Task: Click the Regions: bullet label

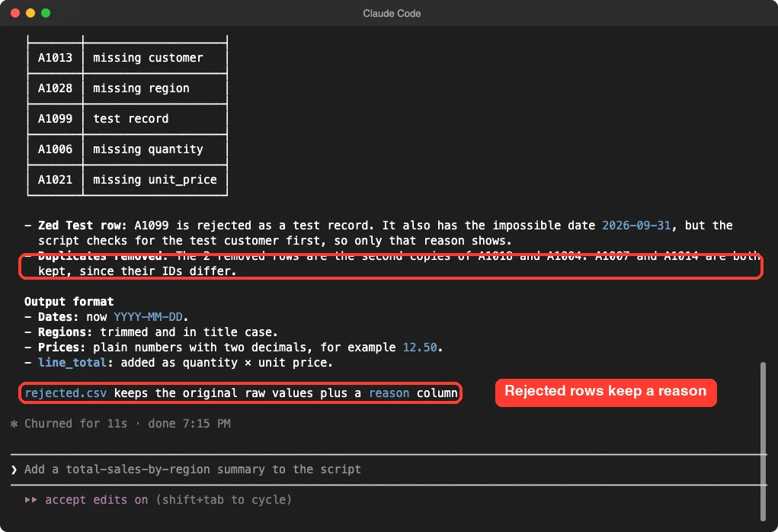Action: pyautogui.click(x=66, y=332)
